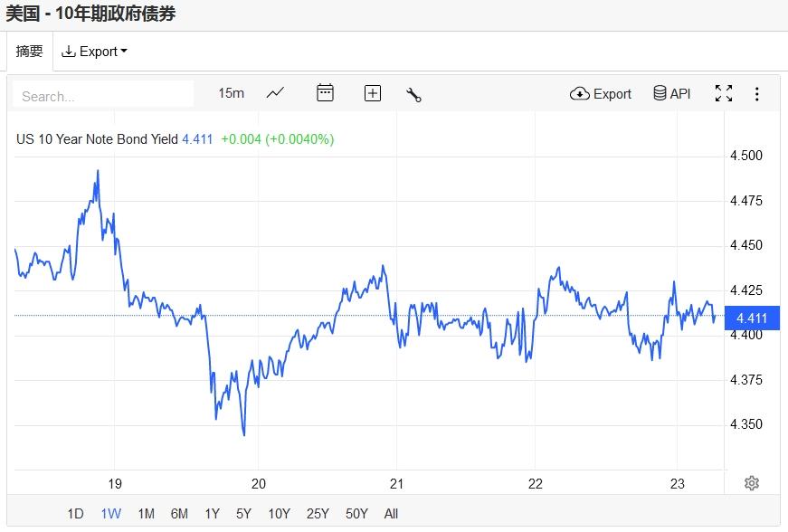Switch to 1D time range
788x532 pixels.
click(x=75, y=514)
